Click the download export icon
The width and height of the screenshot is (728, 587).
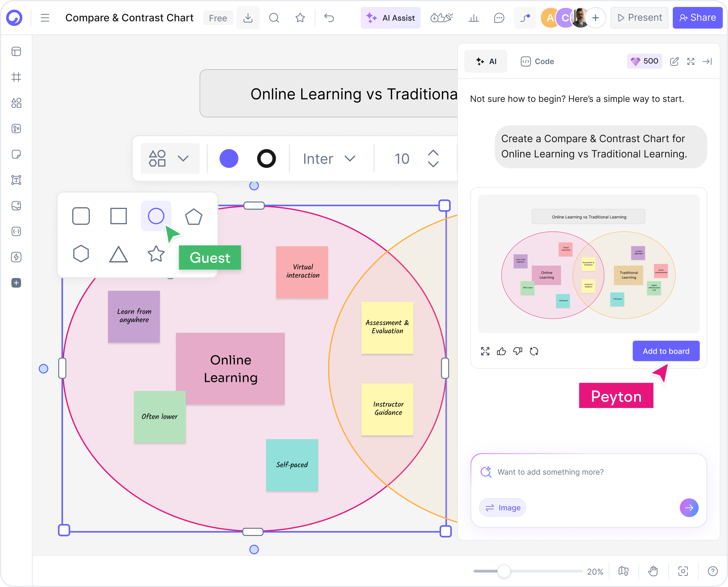click(x=248, y=18)
